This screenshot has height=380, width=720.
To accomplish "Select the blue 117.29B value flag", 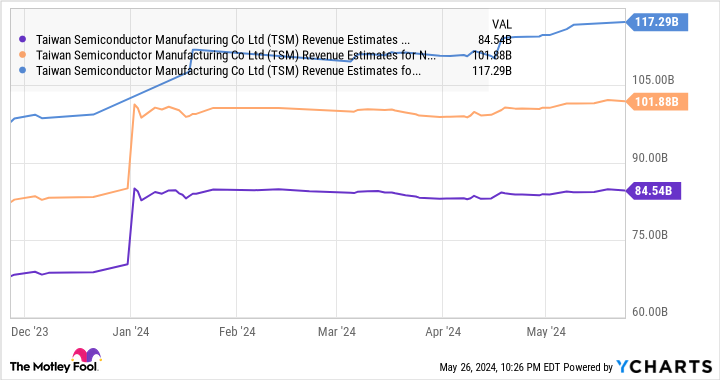I will pyautogui.click(x=657, y=22).
